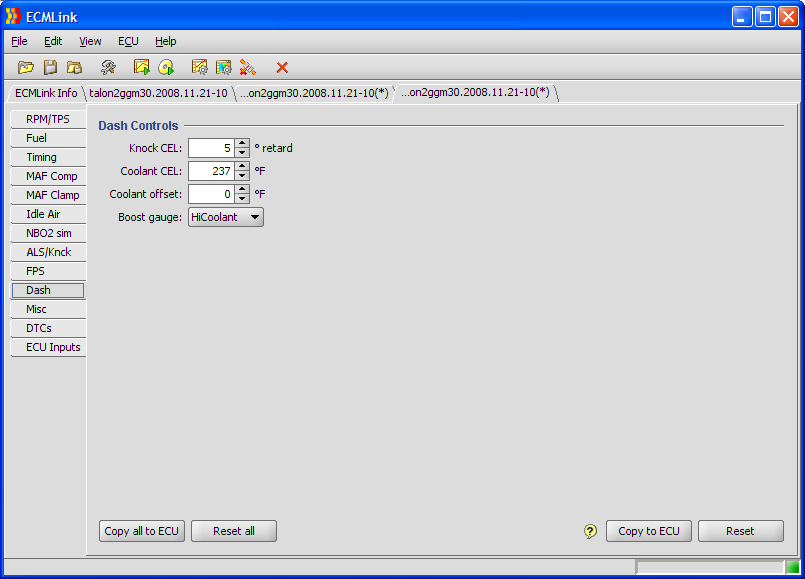Open the MAF Comp side tab
The height and width of the screenshot is (579, 805).
pyautogui.click(x=51, y=176)
